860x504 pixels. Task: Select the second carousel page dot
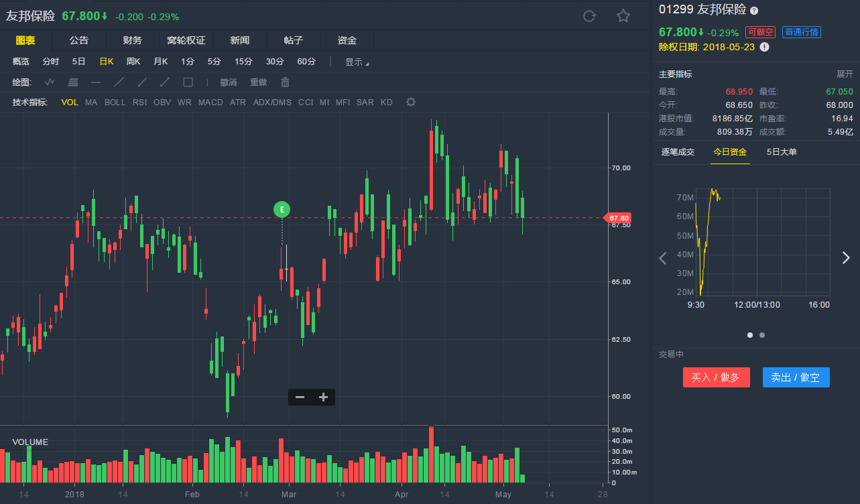pos(762,335)
